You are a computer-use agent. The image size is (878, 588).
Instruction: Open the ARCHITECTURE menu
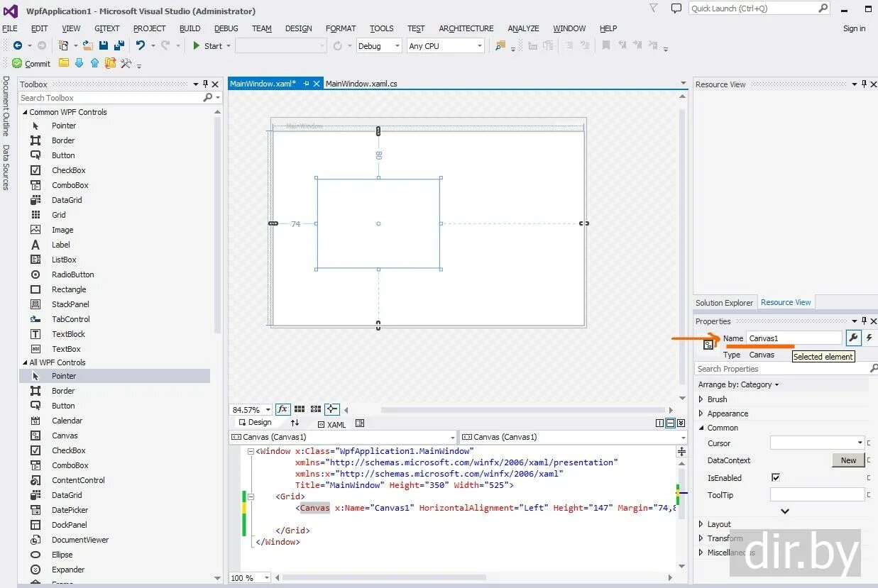[466, 28]
